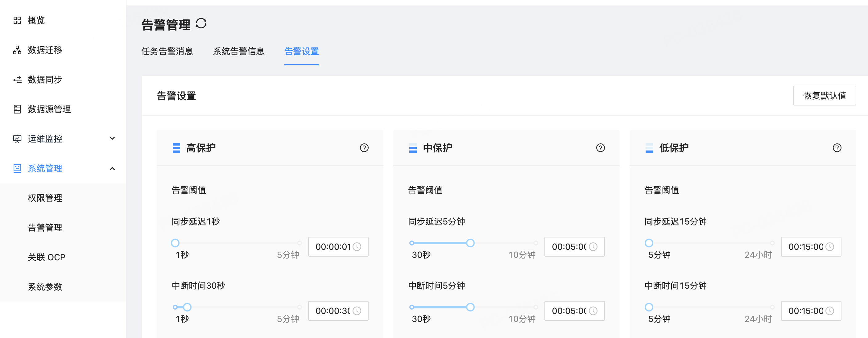Switch to 任务告警消息 tab
This screenshot has height=338, width=868.
click(x=167, y=51)
